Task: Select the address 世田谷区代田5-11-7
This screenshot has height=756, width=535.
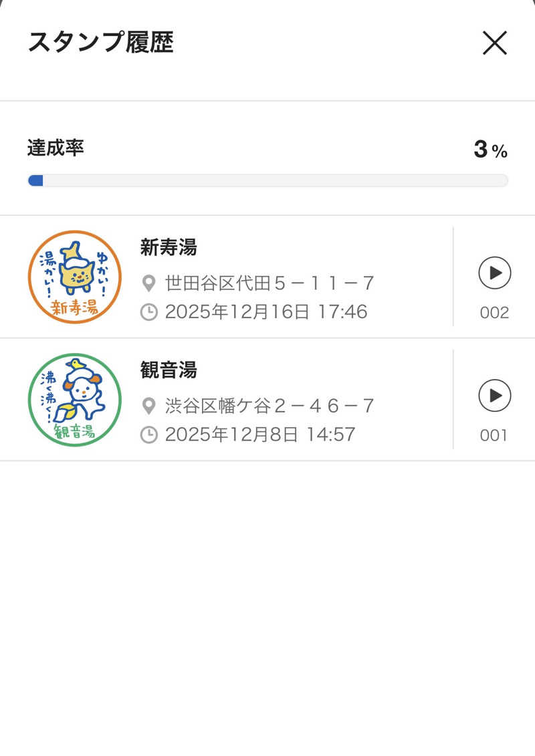Action: coord(270,283)
